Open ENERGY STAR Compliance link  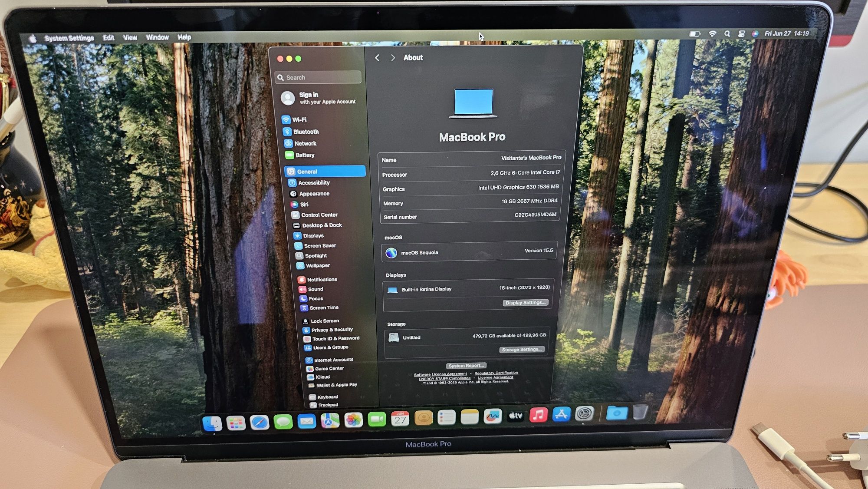coord(444,378)
